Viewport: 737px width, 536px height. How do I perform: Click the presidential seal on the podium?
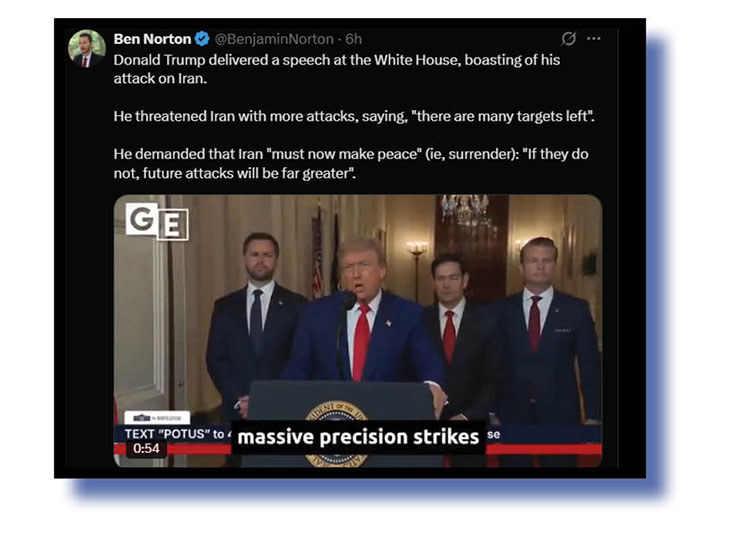point(336,433)
